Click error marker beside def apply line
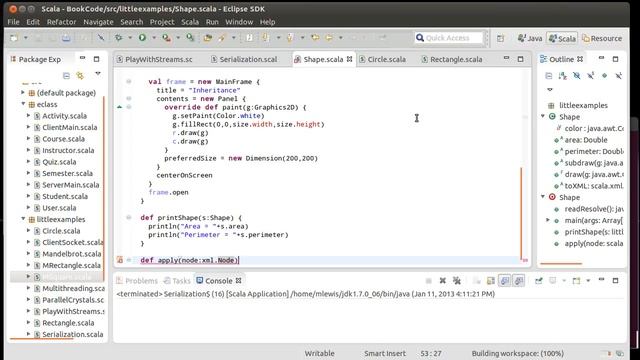This screenshot has width=640, height=360. [x=120, y=260]
